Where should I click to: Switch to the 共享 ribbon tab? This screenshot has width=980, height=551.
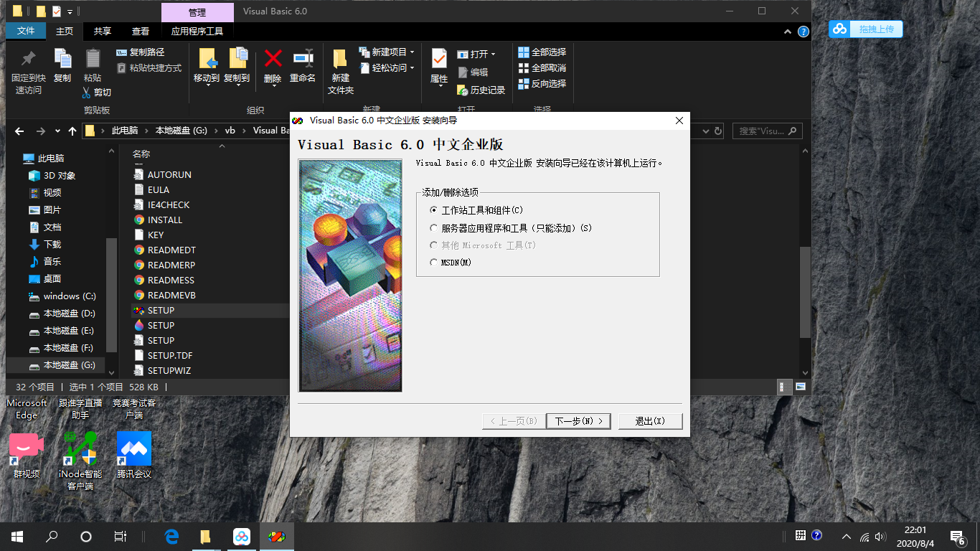click(103, 31)
